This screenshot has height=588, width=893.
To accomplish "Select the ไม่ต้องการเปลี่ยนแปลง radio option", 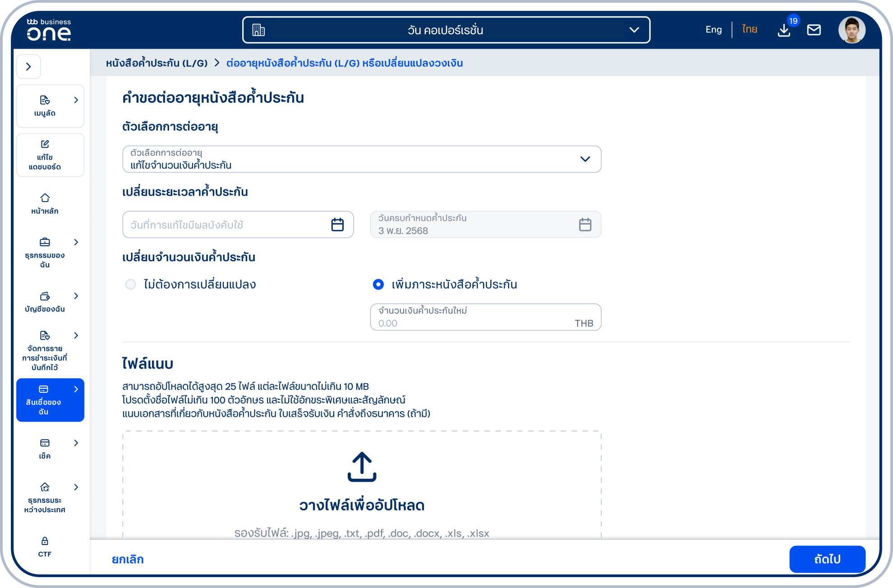I will (x=131, y=285).
